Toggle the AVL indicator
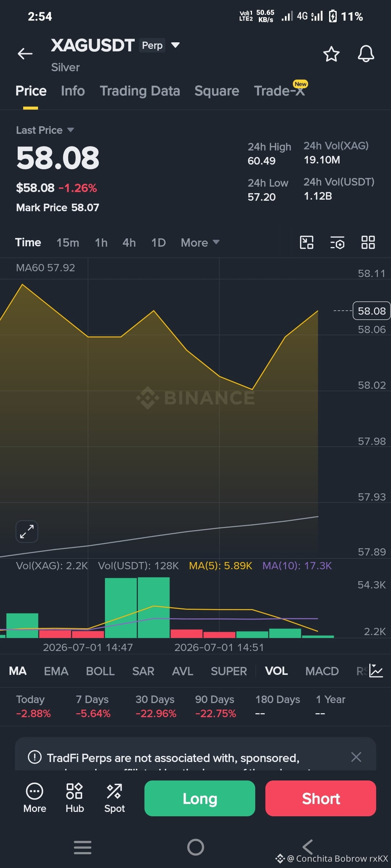Screen dimensions: 391x868 tap(182, 671)
